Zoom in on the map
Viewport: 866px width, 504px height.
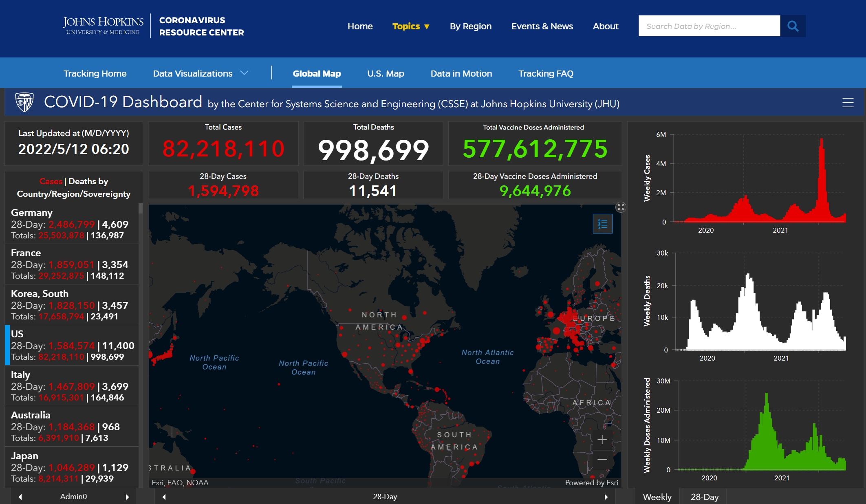(x=602, y=440)
